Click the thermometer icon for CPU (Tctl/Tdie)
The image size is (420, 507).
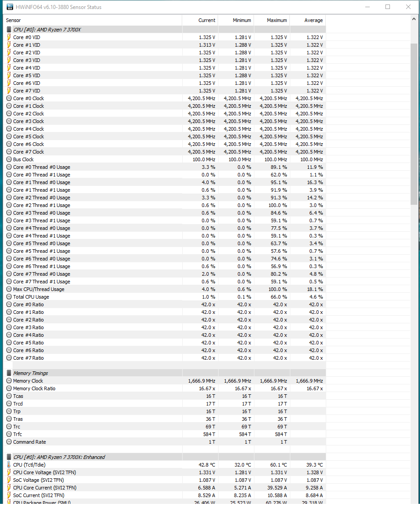tap(9, 465)
